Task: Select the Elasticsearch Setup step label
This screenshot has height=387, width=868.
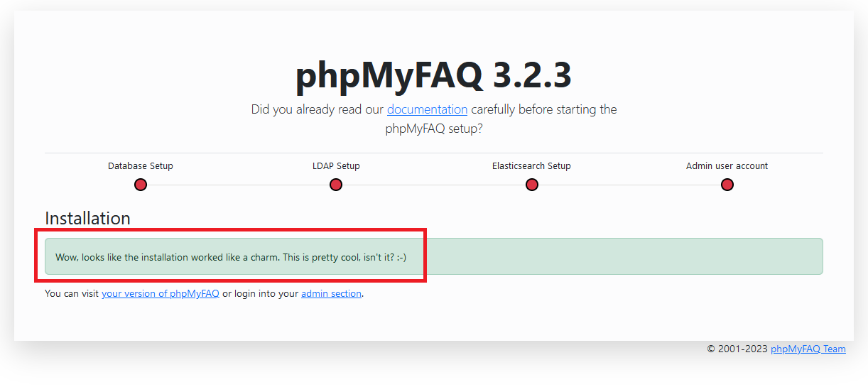Action: (x=531, y=165)
